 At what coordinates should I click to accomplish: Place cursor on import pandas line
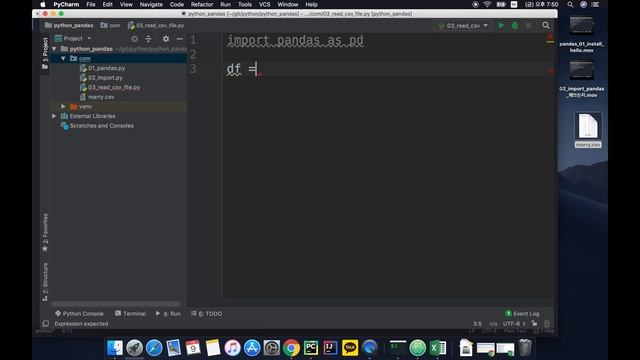(x=295, y=40)
